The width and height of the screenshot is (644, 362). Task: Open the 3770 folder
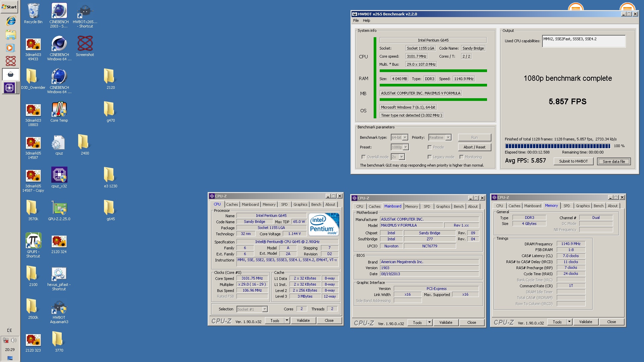click(x=59, y=342)
